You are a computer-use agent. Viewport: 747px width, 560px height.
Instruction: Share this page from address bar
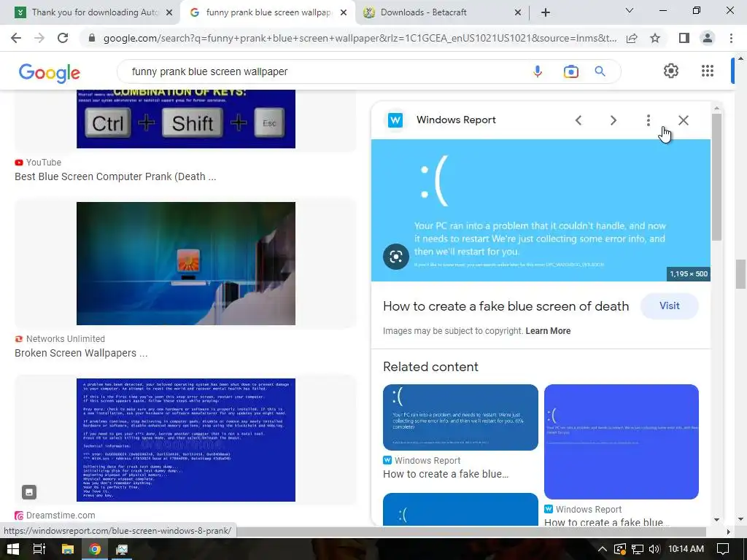click(632, 38)
